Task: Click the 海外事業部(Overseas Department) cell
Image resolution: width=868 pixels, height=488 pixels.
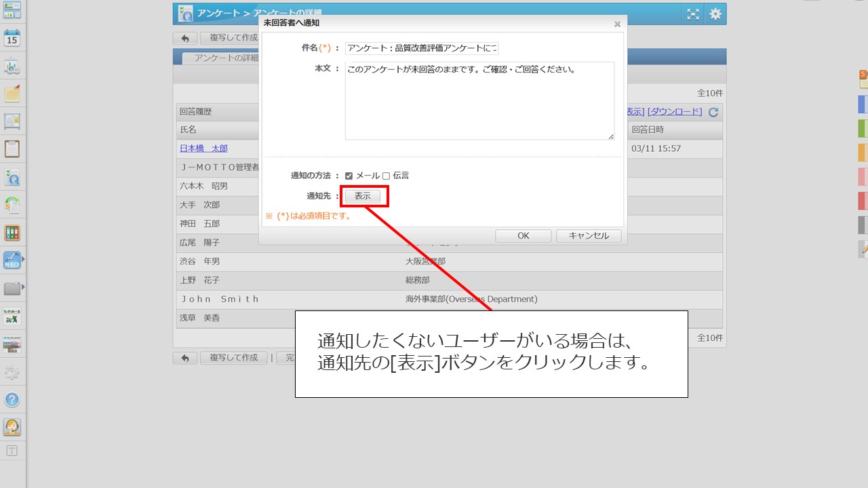Action: click(471, 299)
